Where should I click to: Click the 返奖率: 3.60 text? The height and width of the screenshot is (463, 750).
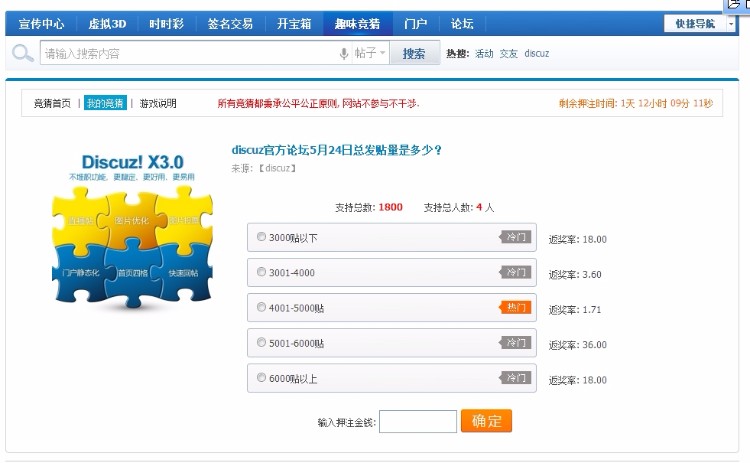pyautogui.click(x=574, y=275)
